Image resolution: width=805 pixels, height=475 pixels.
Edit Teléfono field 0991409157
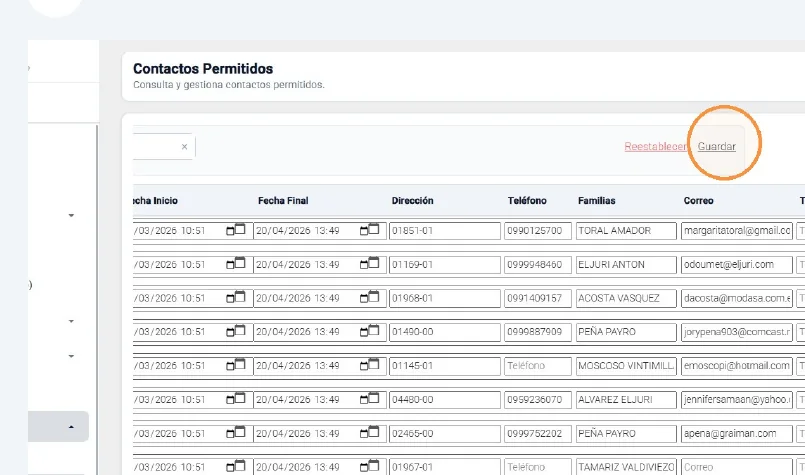pyautogui.click(x=538, y=298)
